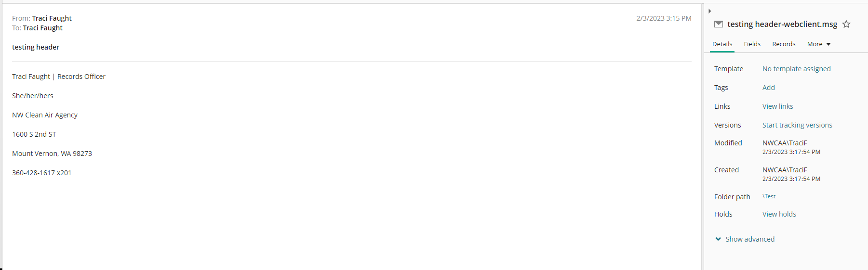Click the sender name in From field
The width and height of the screenshot is (868, 270).
[52, 18]
